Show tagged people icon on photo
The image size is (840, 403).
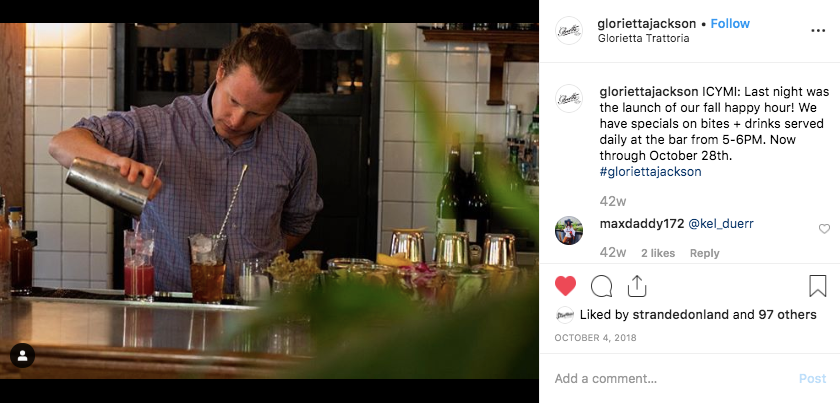[22, 355]
